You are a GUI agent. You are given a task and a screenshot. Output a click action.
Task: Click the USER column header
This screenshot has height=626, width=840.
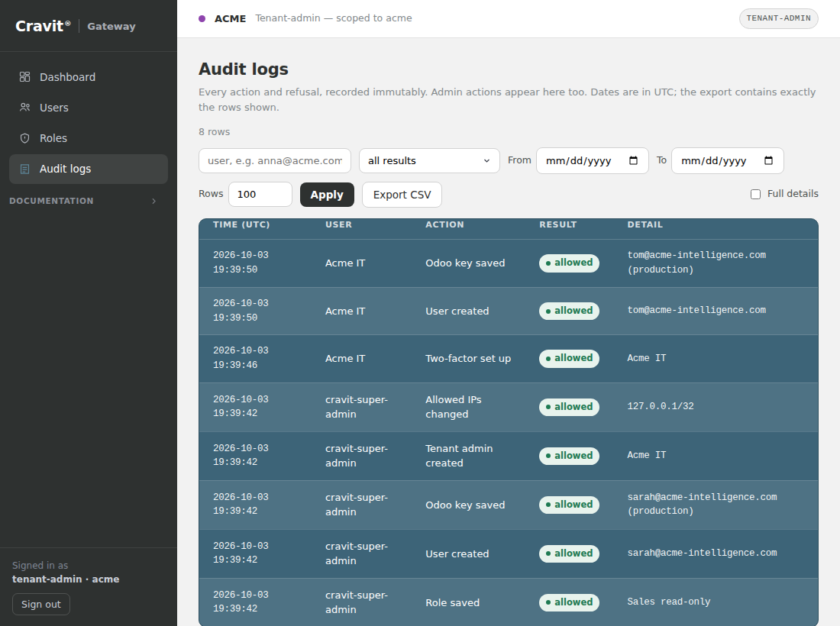click(x=338, y=225)
